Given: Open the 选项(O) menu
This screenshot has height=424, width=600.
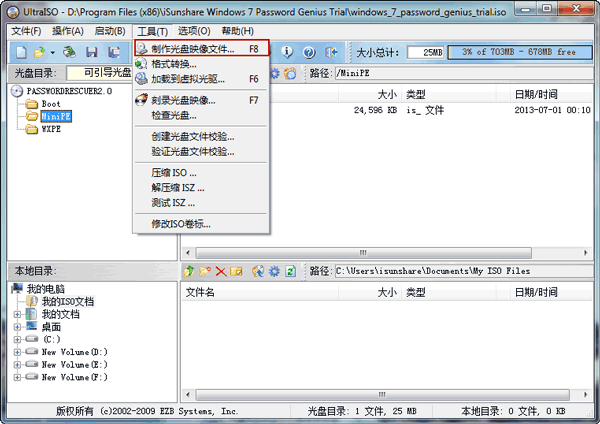Looking at the screenshot, I should click(x=194, y=31).
